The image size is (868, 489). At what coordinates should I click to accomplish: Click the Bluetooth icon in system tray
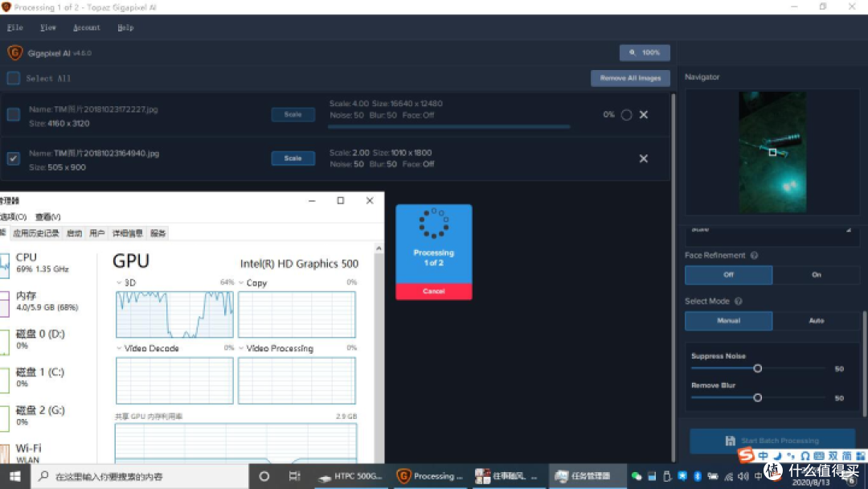[x=698, y=476]
